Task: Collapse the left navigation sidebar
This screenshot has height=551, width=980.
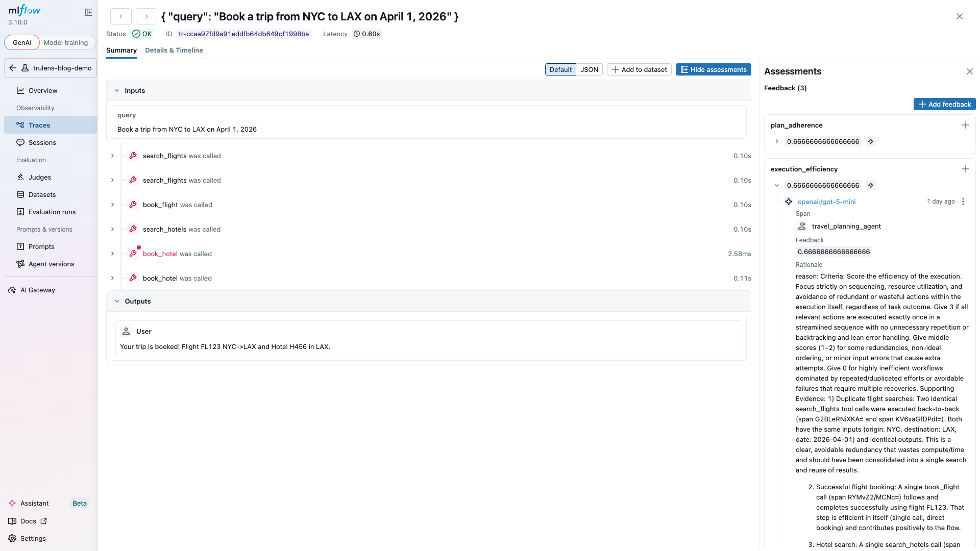Action: pyautogui.click(x=89, y=12)
